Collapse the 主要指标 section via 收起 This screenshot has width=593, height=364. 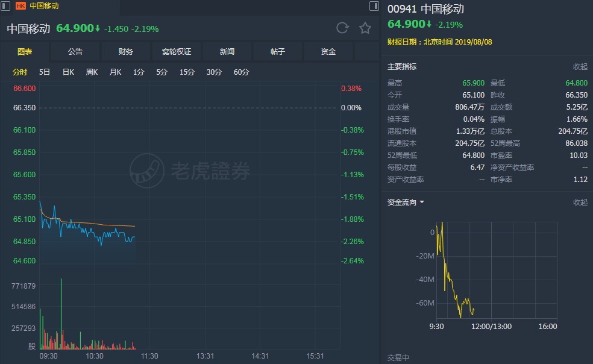coord(580,67)
